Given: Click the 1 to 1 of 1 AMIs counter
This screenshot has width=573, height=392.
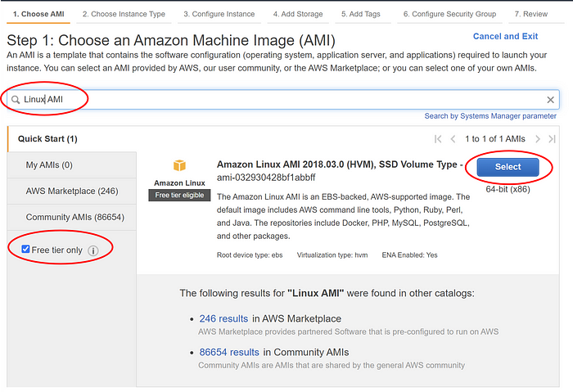Looking at the screenshot, I should pyautogui.click(x=495, y=139).
